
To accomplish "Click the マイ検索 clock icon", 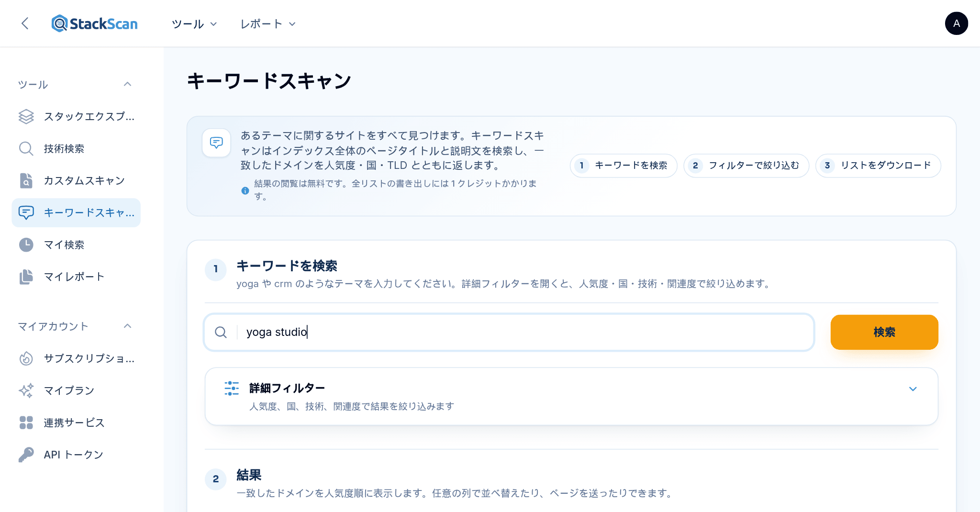I will click(x=26, y=245).
